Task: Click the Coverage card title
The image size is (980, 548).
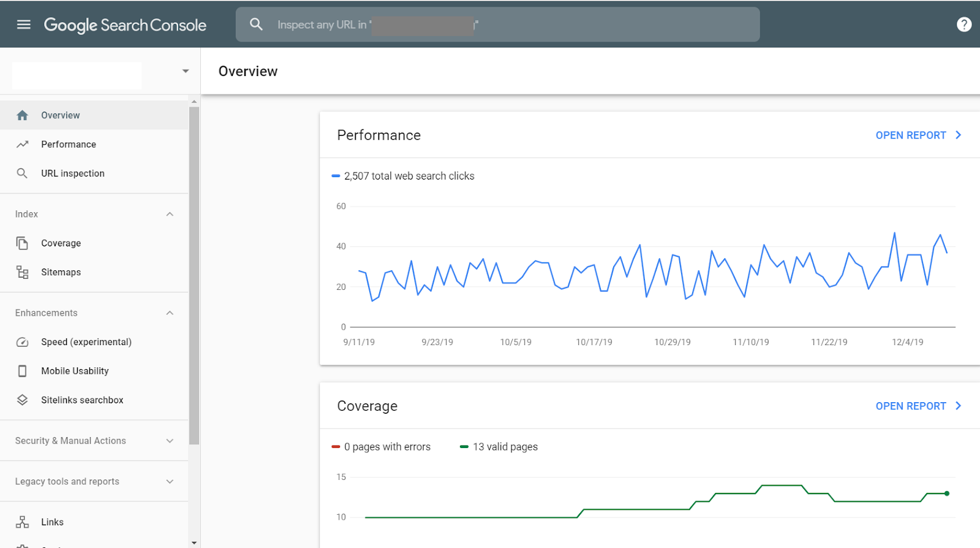Action: [367, 406]
